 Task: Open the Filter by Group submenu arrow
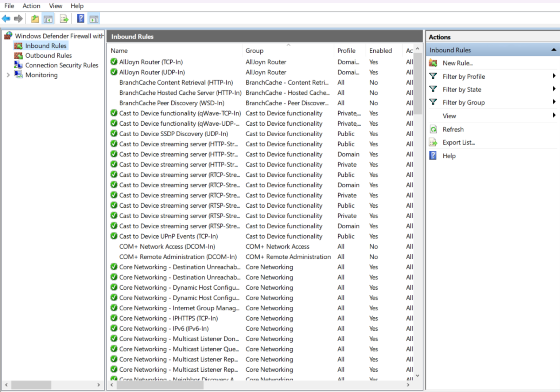[x=554, y=102]
